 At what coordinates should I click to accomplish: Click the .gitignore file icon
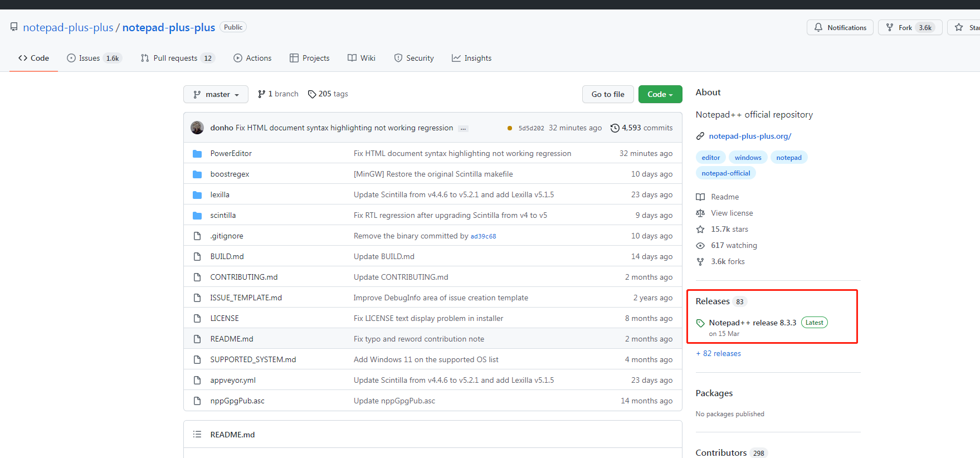pos(197,236)
